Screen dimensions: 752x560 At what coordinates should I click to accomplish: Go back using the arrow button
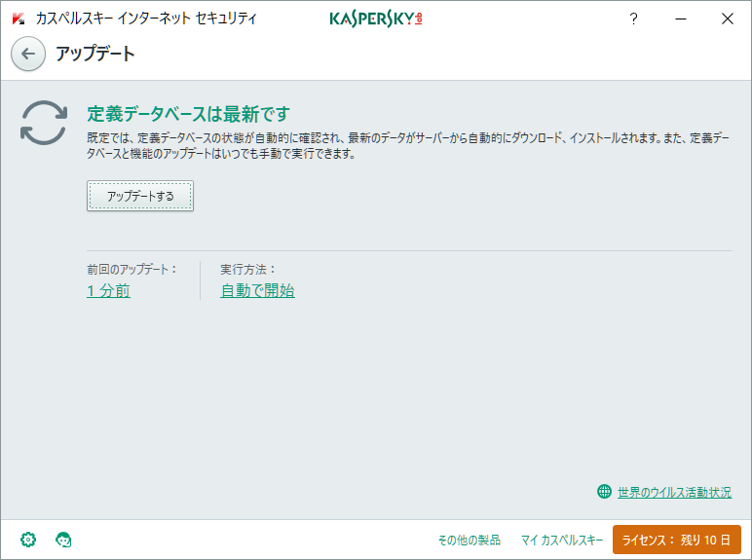28,54
